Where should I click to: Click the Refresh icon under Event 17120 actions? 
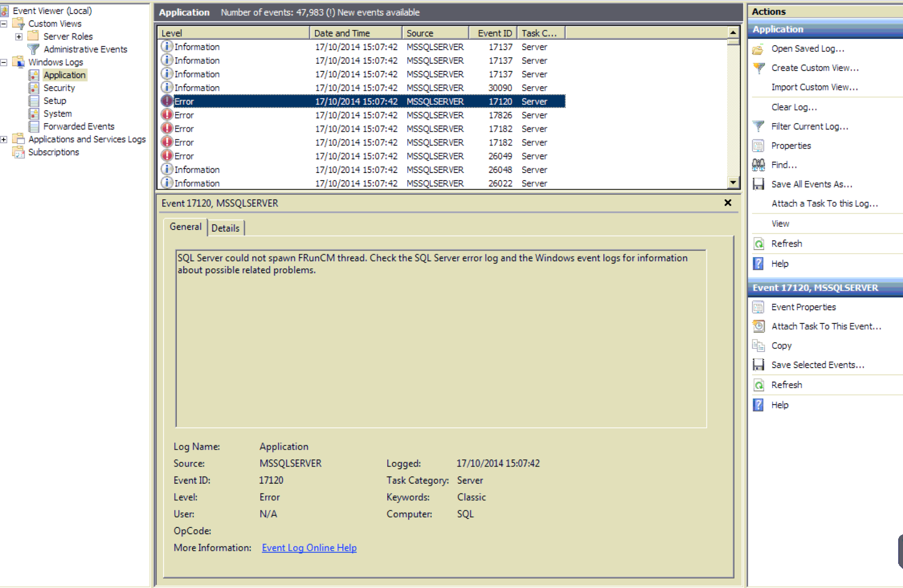tap(758, 385)
